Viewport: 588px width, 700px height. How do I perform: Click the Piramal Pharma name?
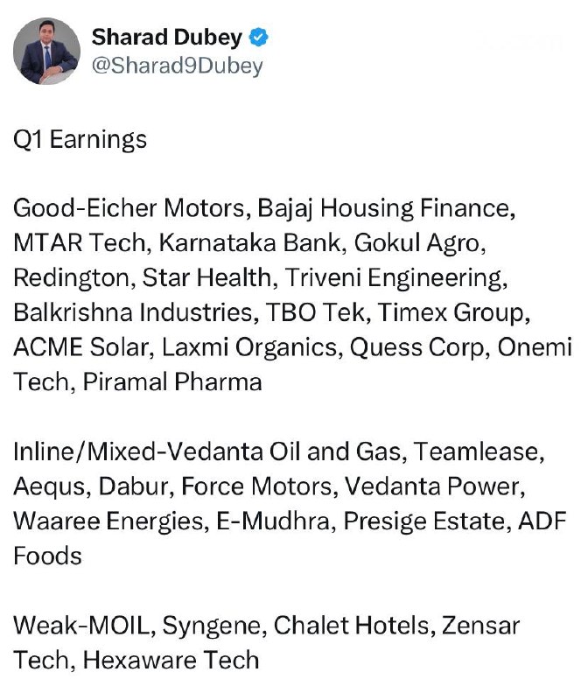[172, 381]
